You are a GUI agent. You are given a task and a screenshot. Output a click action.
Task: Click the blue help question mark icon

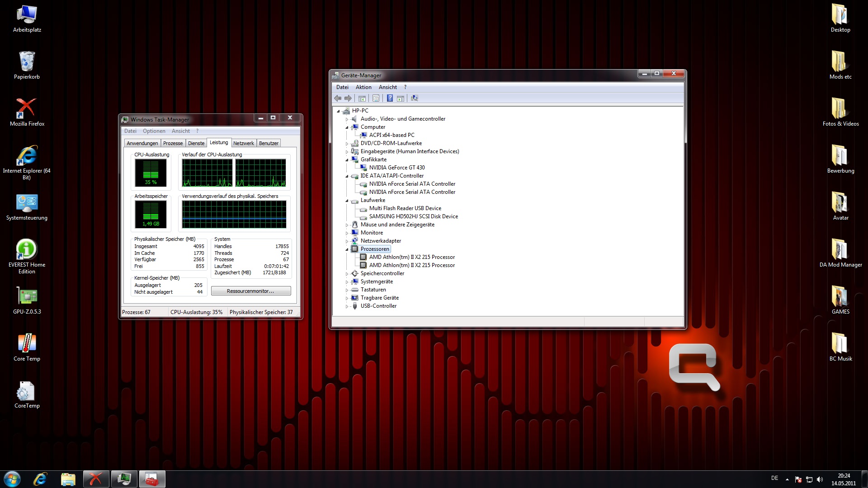pyautogui.click(x=390, y=98)
